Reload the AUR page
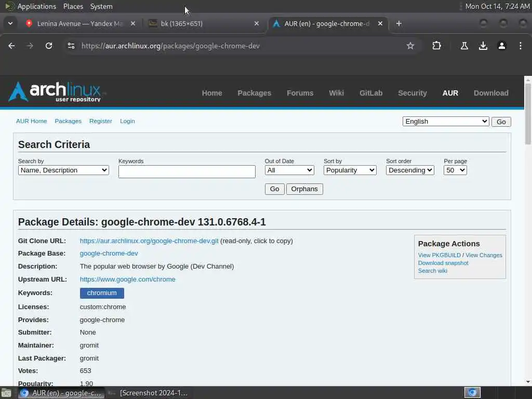 tap(49, 46)
